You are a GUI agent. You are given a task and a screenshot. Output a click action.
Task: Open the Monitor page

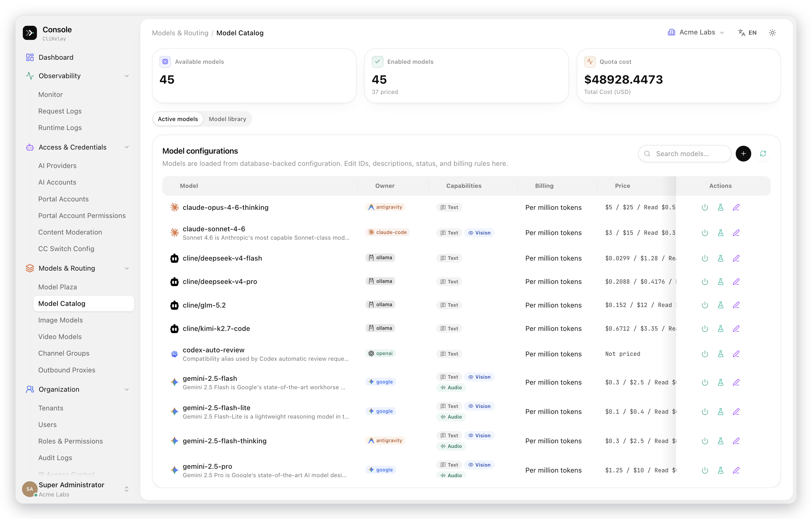point(50,94)
